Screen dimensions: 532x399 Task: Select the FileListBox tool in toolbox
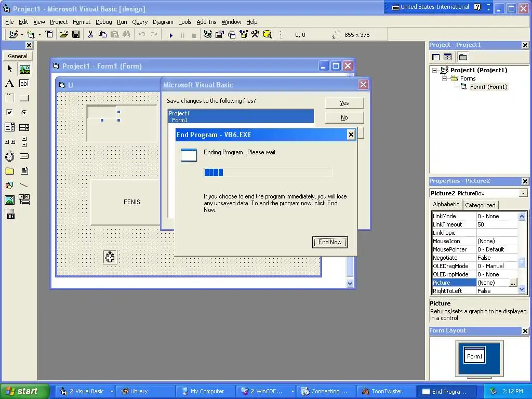(x=24, y=170)
